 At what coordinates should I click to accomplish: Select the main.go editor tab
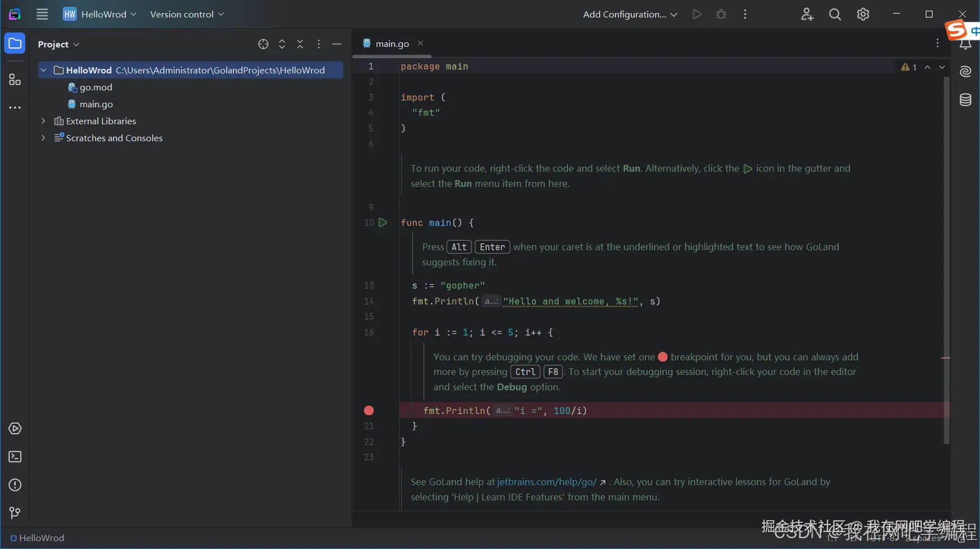coord(392,43)
